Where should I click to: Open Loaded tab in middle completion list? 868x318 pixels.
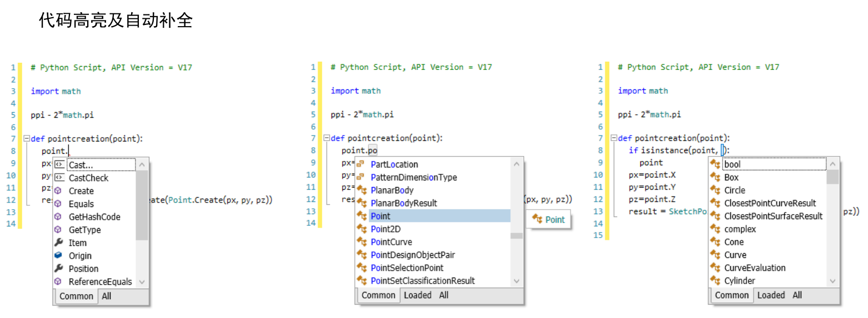[x=418, y=295]
